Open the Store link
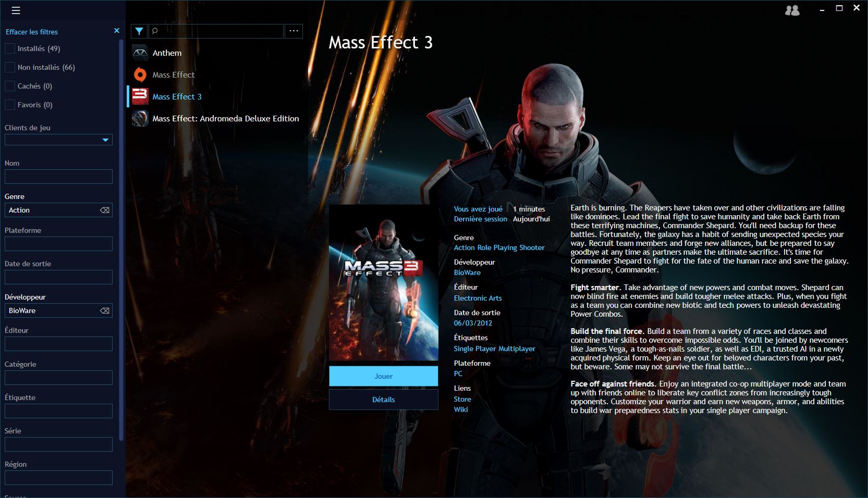The height and width of the screenshot is (498, 868). click(462, 399)
